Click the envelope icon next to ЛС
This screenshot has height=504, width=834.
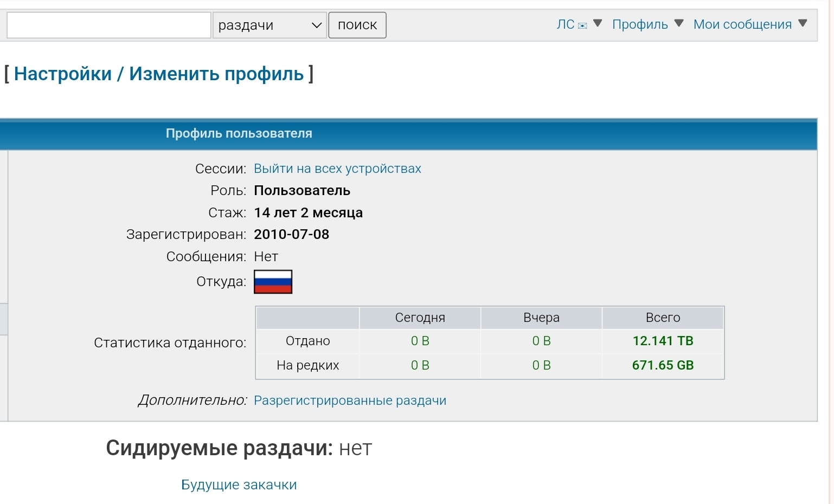pos(582,25)
